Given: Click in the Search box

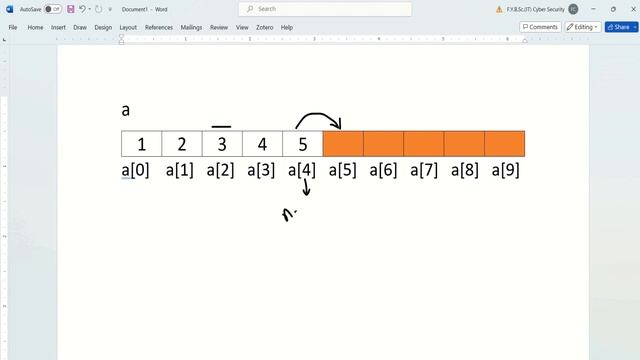Looking at the screenshot, I should pyautogui.click(x=325, y=9).
